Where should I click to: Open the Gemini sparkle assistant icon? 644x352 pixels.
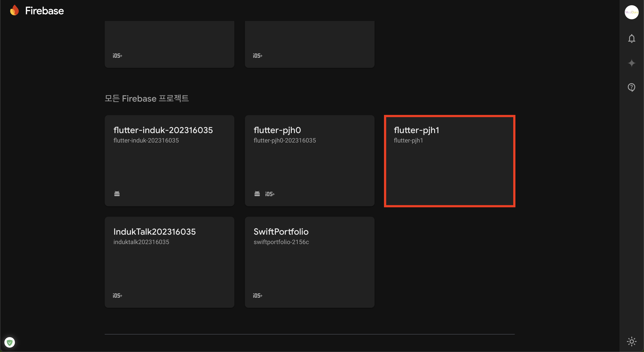coord(632,63)
